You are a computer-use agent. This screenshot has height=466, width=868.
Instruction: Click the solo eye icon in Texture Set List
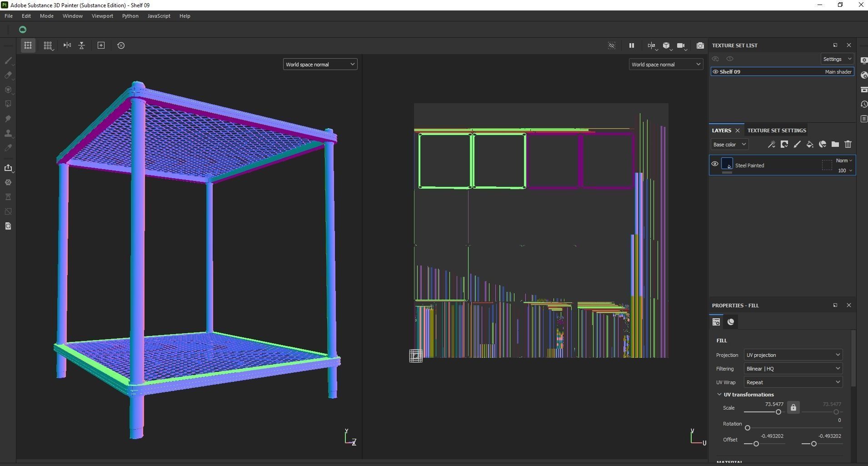730,59
